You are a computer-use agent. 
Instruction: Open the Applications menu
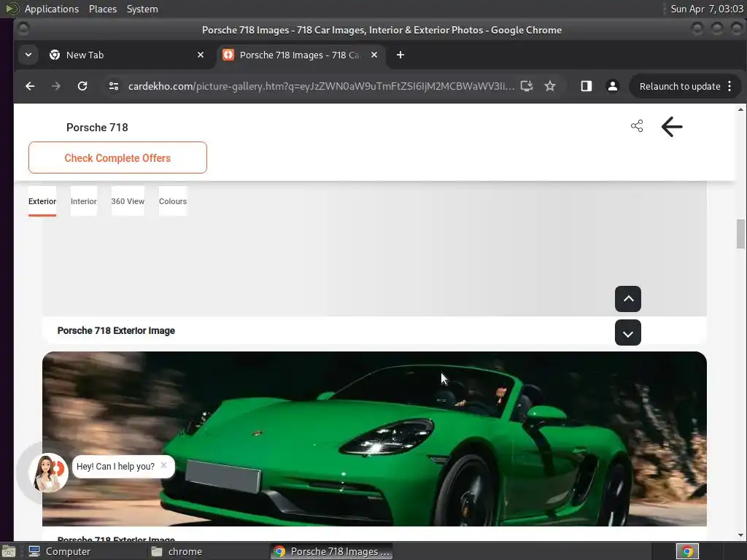[52, 9]
